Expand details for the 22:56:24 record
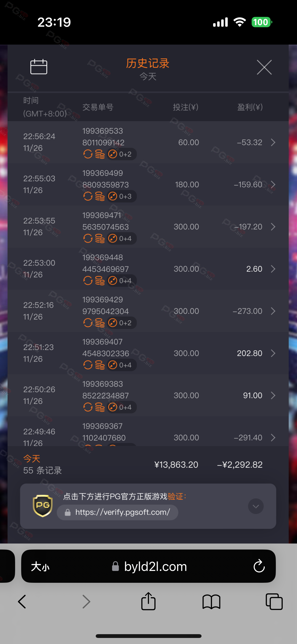Viewport: 297px width, 644px height. tap(273, 143)
